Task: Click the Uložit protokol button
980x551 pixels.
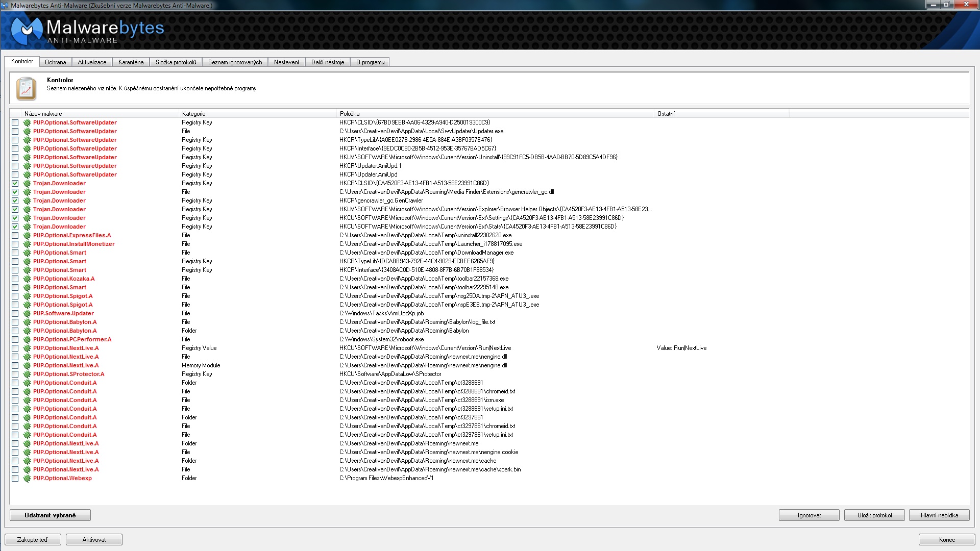Action: (874, 515)
